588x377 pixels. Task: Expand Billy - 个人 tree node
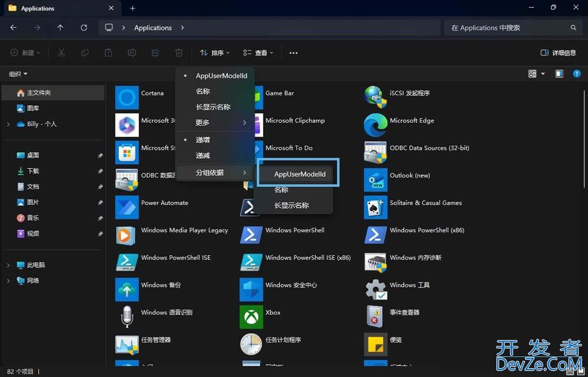[x=8, y=124]
